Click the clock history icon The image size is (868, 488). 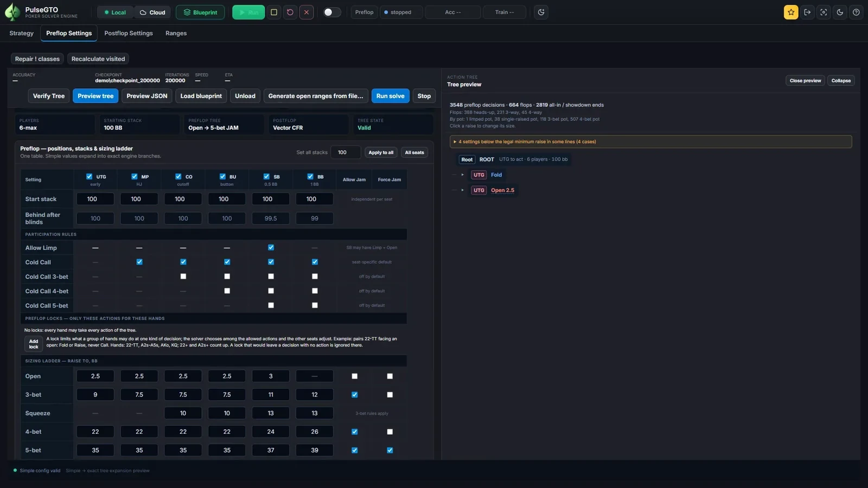point(541,12)
